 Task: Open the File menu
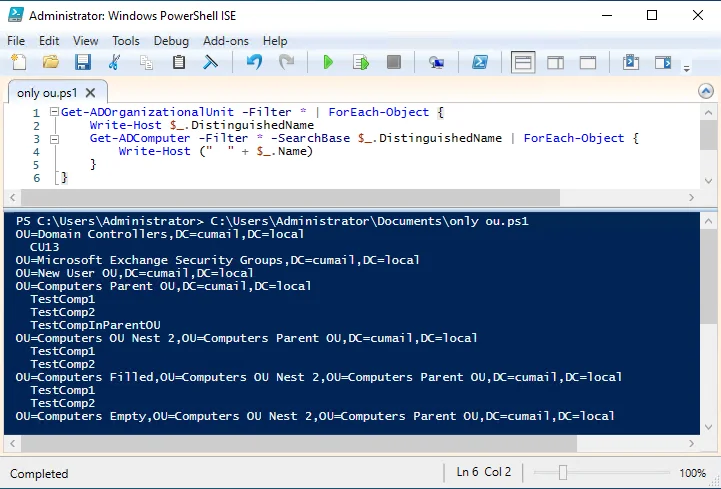(16, 41)
